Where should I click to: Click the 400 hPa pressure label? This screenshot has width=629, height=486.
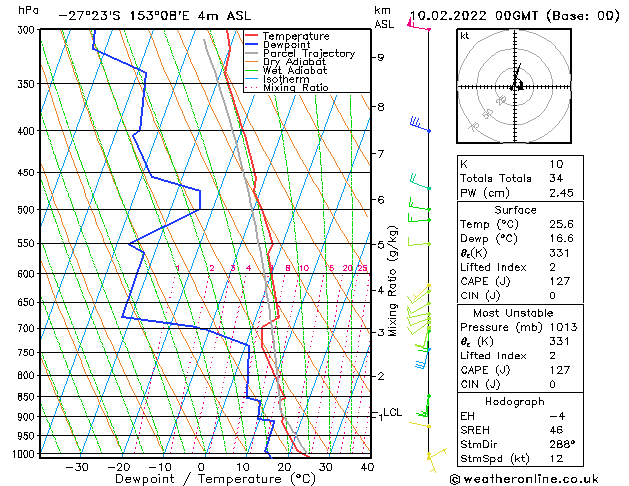pos(28,131)
